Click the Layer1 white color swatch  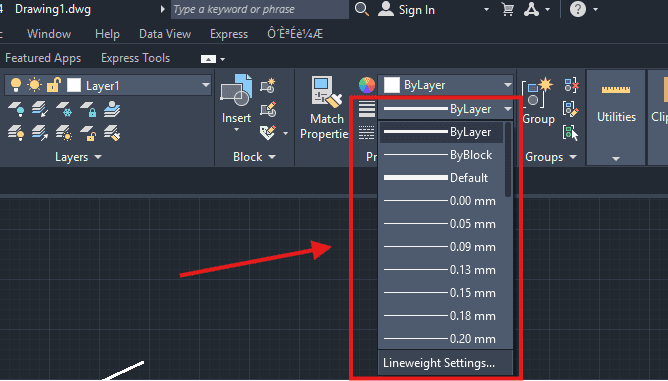pyautogui.click(x=74, y=85)
